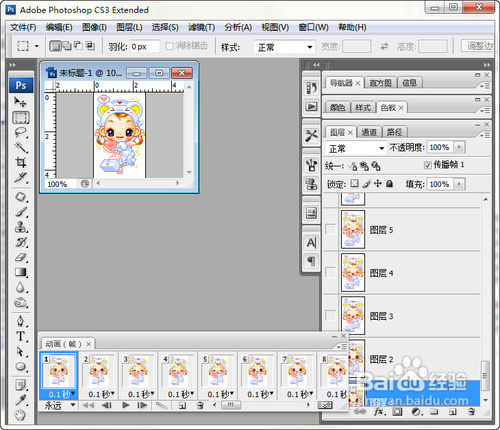Play the animation

pyautogui.click(x=125, y=405)
